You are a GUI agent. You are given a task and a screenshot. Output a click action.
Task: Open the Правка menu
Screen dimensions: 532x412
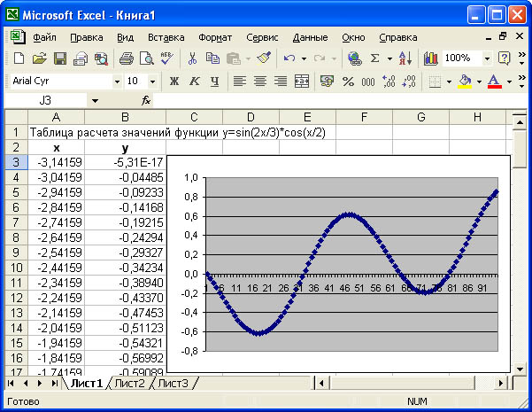87,37
